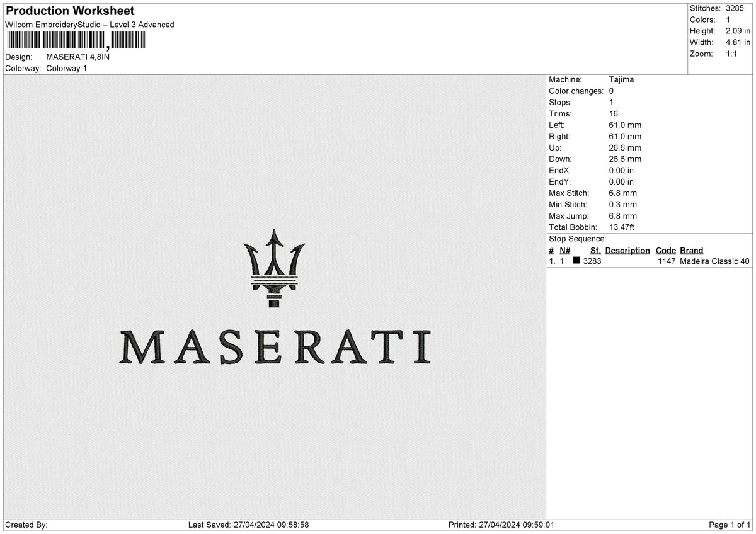The image size is (756, 534).
Task: Select Color changes value 0
Action: pyautogui.click(x=611, y=91)
